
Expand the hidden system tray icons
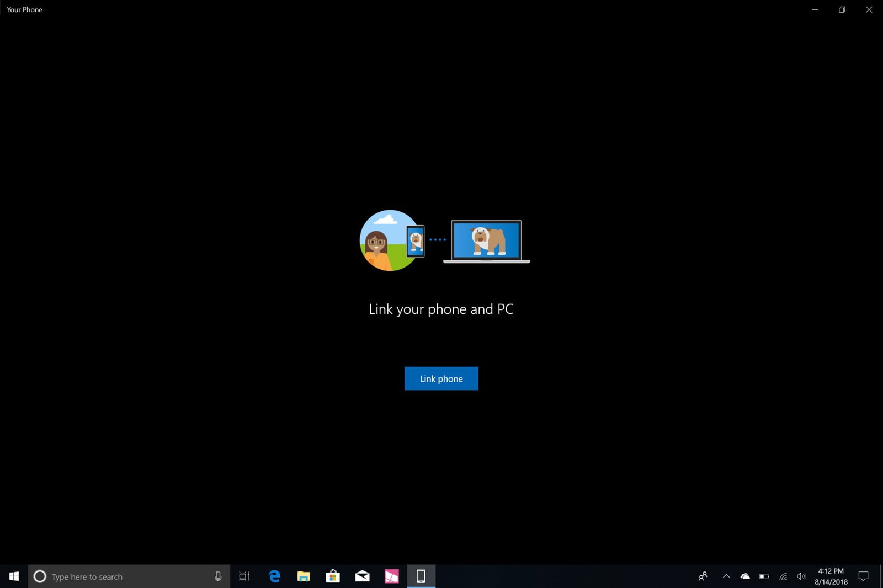click(726, 576)
